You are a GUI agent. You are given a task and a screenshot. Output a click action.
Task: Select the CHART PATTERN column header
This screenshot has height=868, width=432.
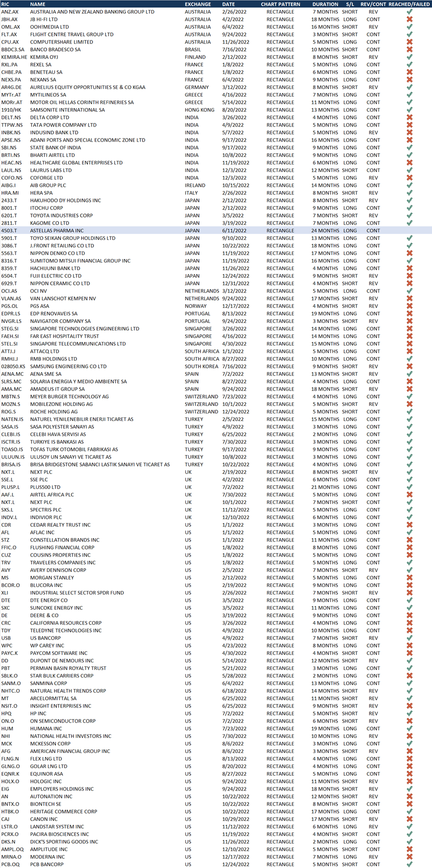(280, 4)
